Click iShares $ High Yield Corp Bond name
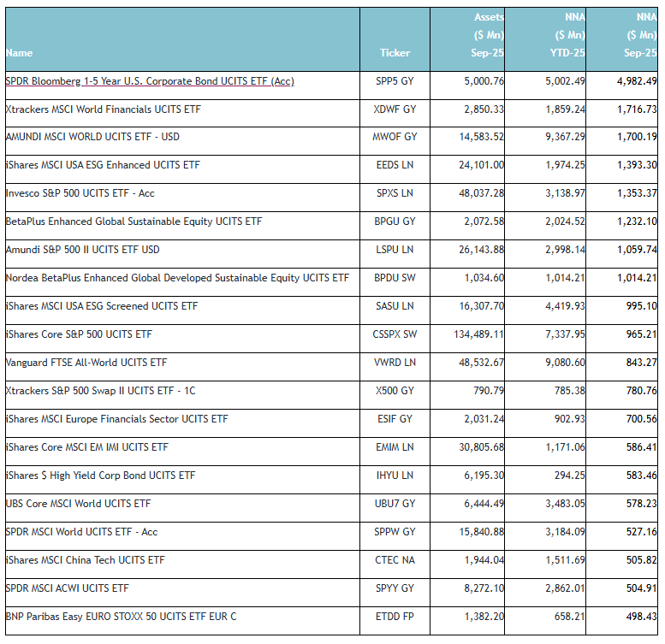This screenshot has width=665, height=644. click(x=100, y=476)
